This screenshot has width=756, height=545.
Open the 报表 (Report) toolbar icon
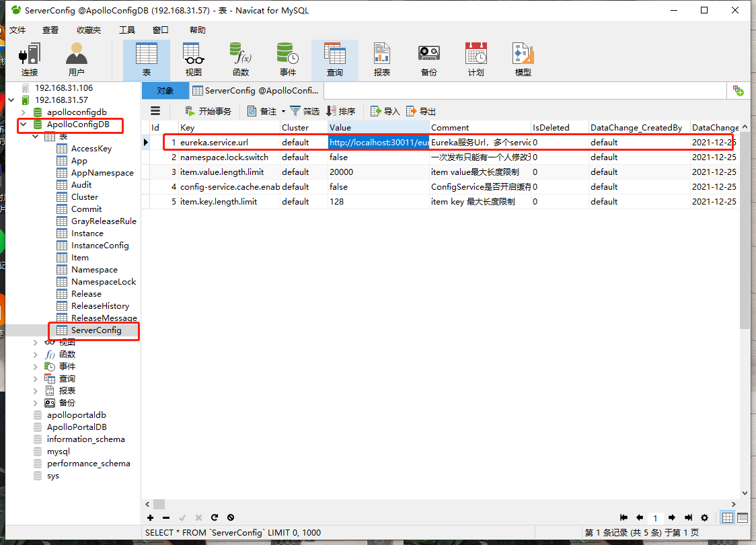[382, 59]
